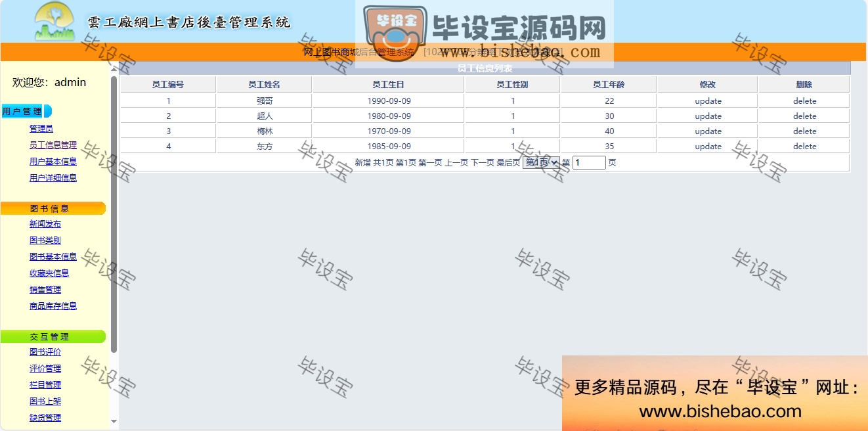This screenshot has height=431, width=868.
Task: Click update for employee 梅林
Action: [x=708, y=131]
